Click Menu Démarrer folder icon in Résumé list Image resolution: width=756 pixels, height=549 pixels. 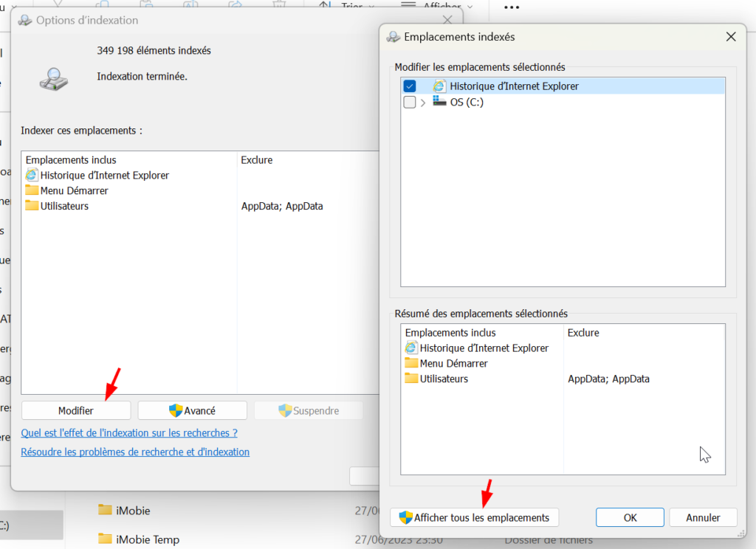411,362
